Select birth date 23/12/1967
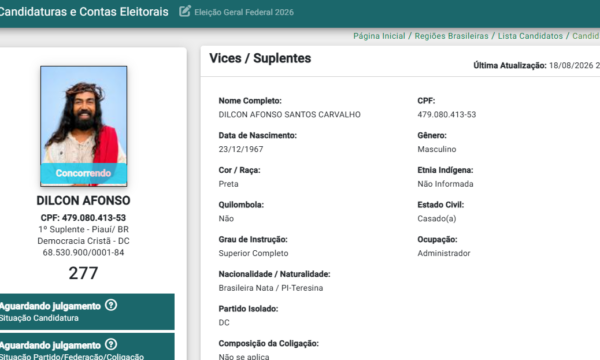The height and width of the screenshot is (360, 600). coord(241,149)
